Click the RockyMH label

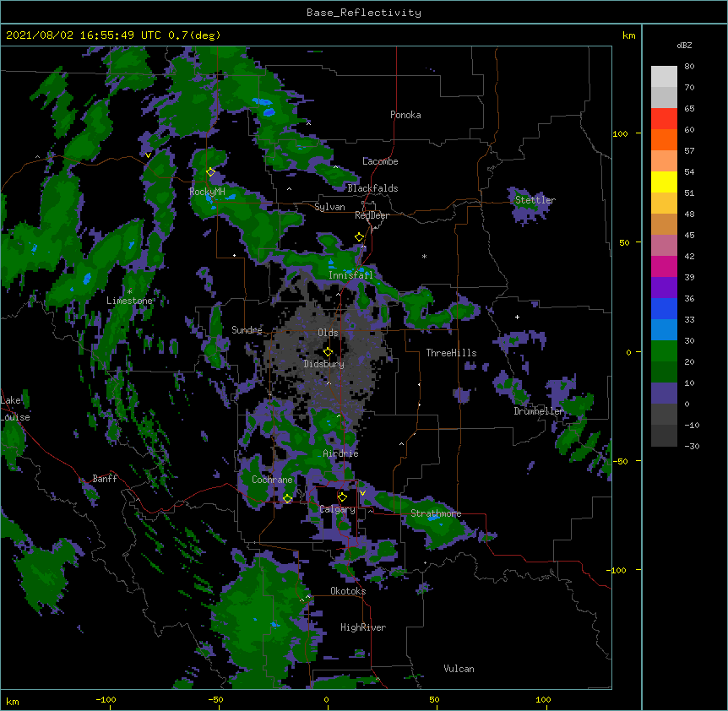[207, 192]
